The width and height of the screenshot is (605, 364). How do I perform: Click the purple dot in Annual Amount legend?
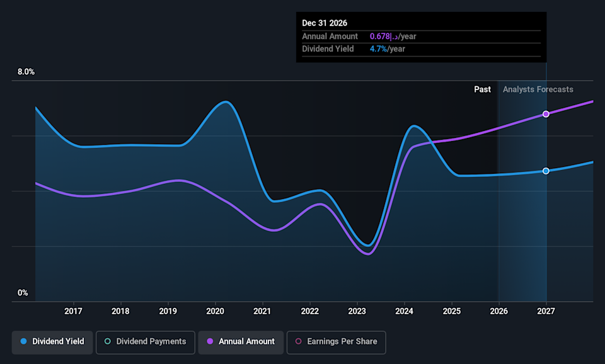(210, 341)
